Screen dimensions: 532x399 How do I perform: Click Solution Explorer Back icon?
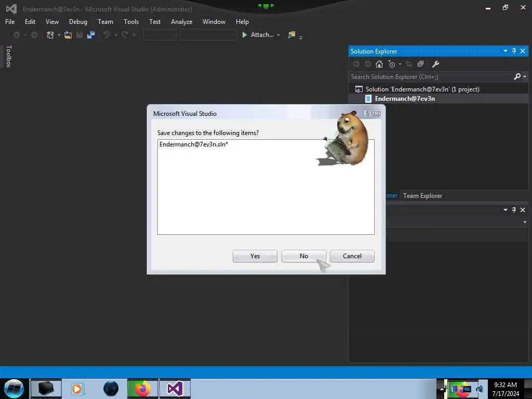pos(356,64)
